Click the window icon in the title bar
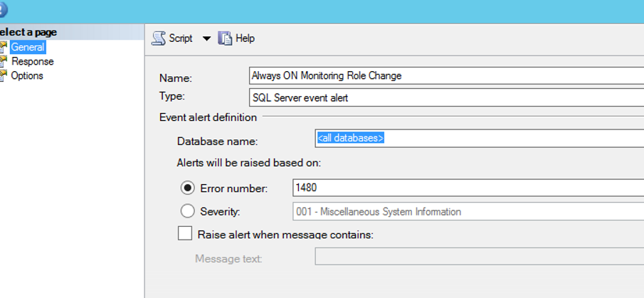Image resolution: width=644 pixels, height=298 pixels. click(3, 10)
